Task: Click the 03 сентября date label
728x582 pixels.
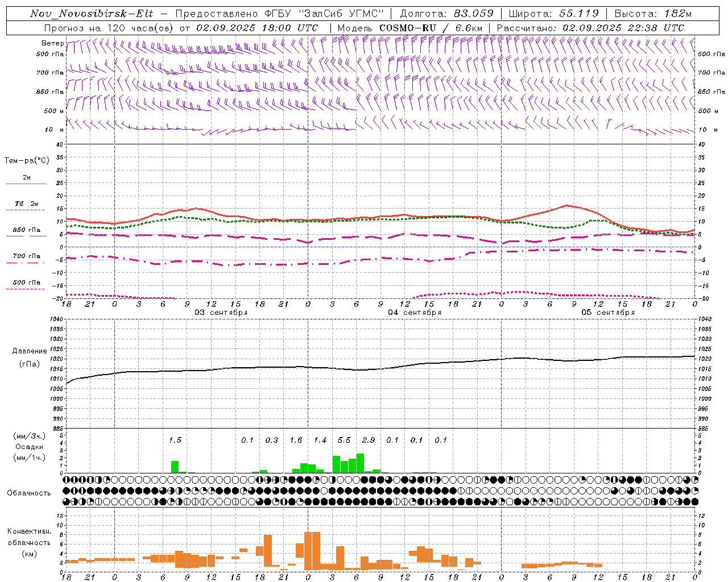Action: coord(221,313)
